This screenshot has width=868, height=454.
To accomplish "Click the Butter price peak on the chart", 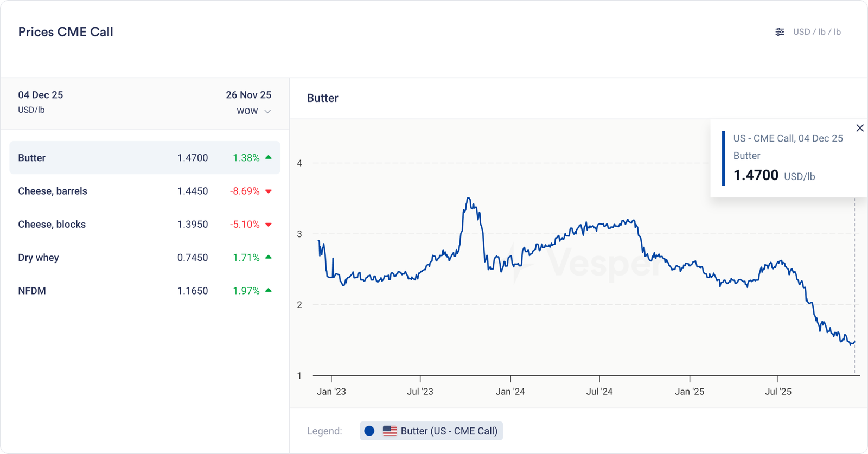I will pyautogui.click(x=468, y=199).
